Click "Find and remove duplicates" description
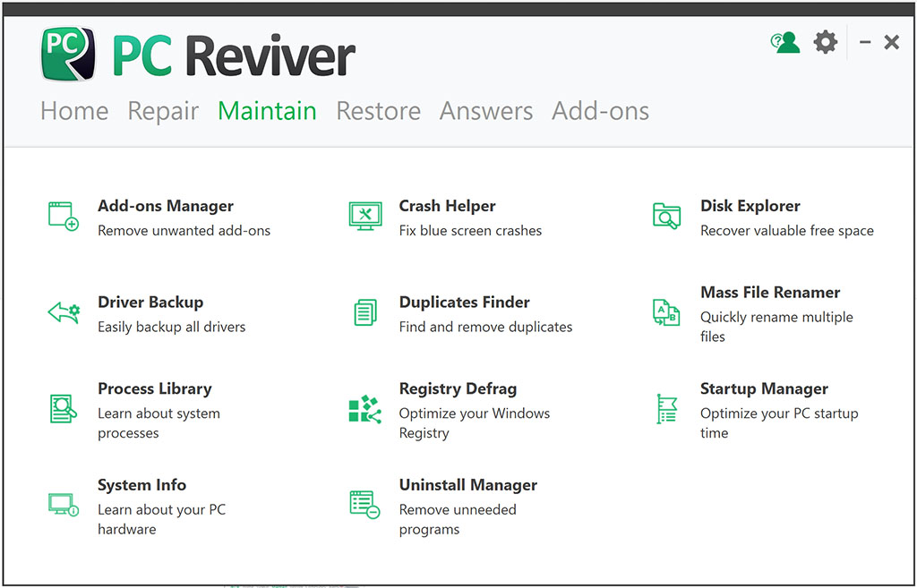 point(486,327)
